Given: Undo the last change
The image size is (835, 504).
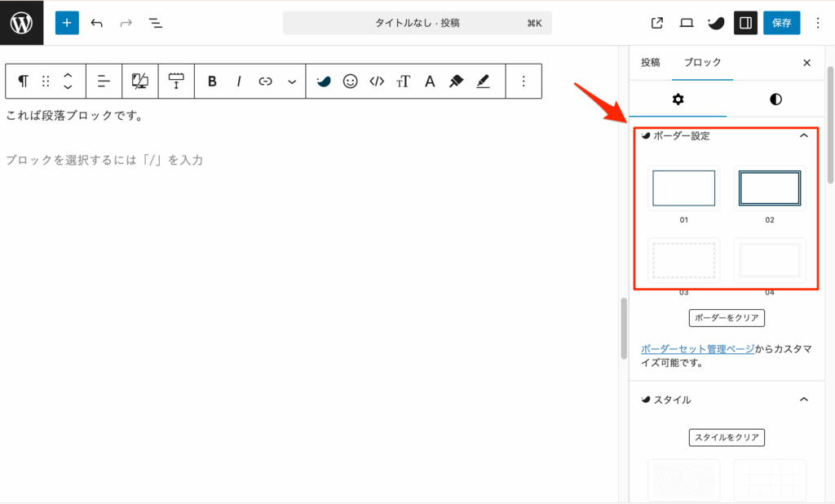Looking at the screenshot, I should pos(97,23).
